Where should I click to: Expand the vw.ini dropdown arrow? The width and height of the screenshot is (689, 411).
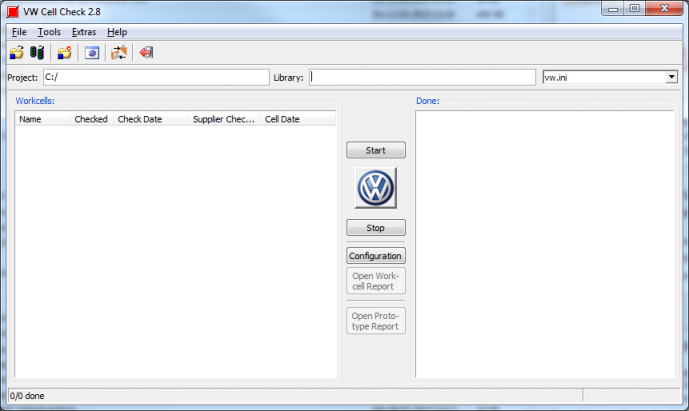tap(671, 77)
